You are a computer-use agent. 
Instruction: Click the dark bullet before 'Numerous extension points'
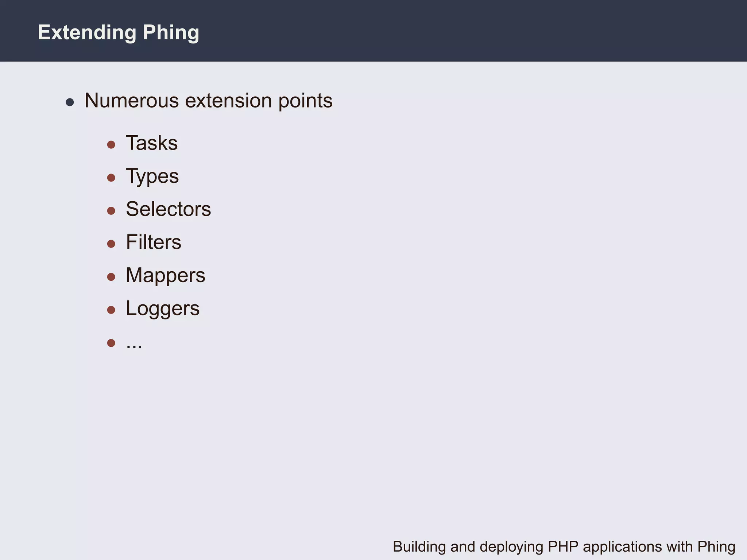point(70,102)
